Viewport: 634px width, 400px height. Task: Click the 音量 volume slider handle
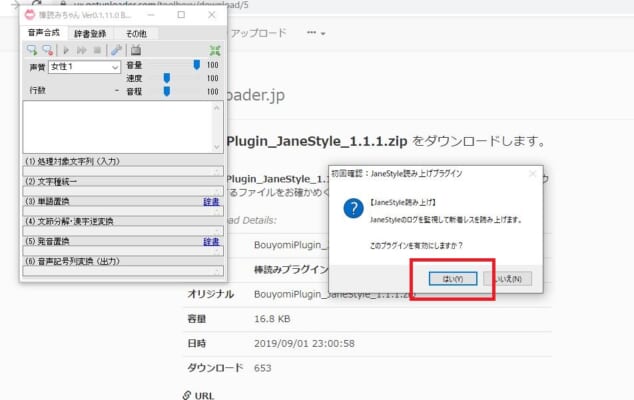(x=197, y=65)
